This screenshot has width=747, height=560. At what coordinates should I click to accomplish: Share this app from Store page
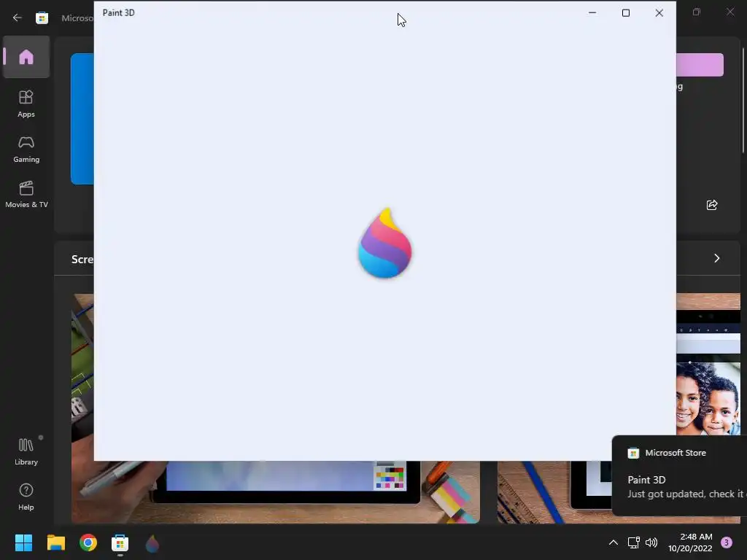[712, 205]
